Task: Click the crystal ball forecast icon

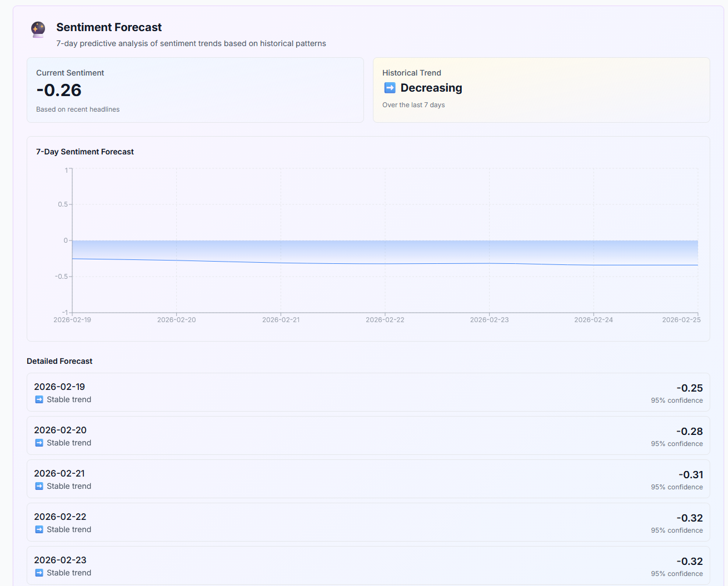Action: click(38, 29)
